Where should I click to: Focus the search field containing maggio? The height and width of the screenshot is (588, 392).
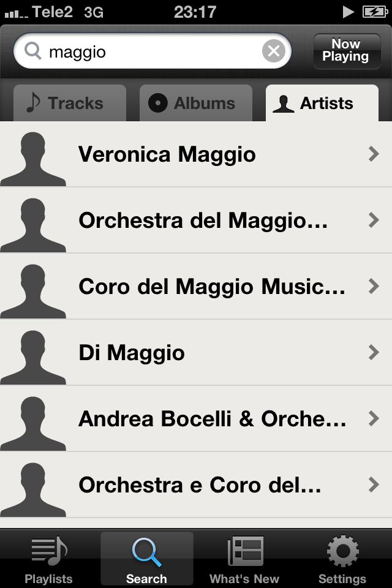(x=153, y=51)
